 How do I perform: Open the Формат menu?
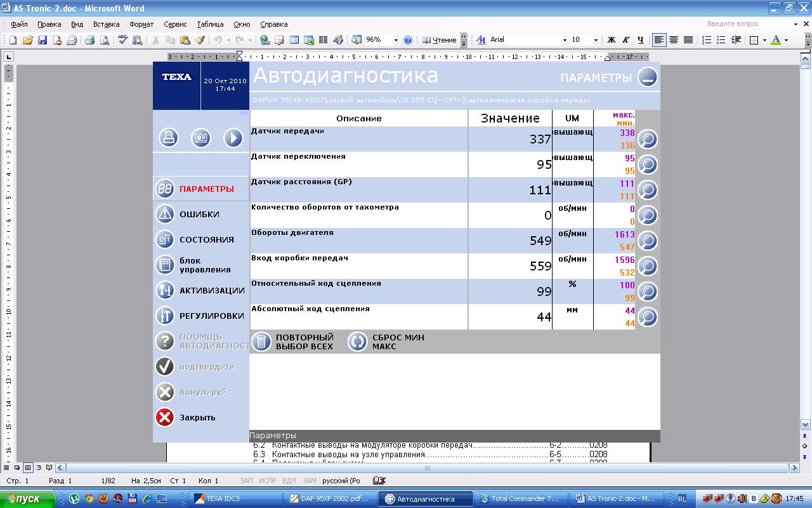click(141, 24)
